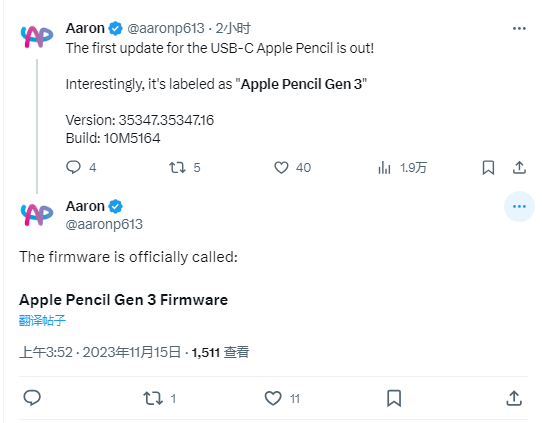
Task: Retweet the main tweet with 1 repost
Action: (x=153, y=398)
